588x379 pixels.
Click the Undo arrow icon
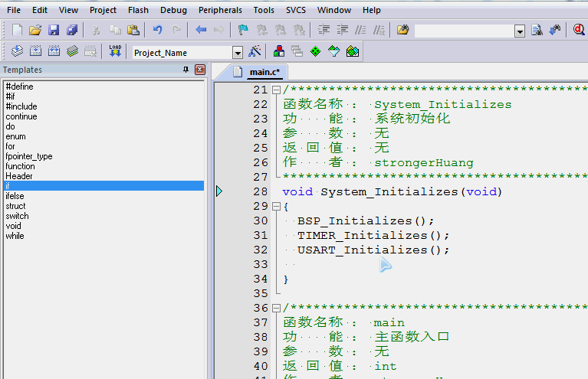157,31
